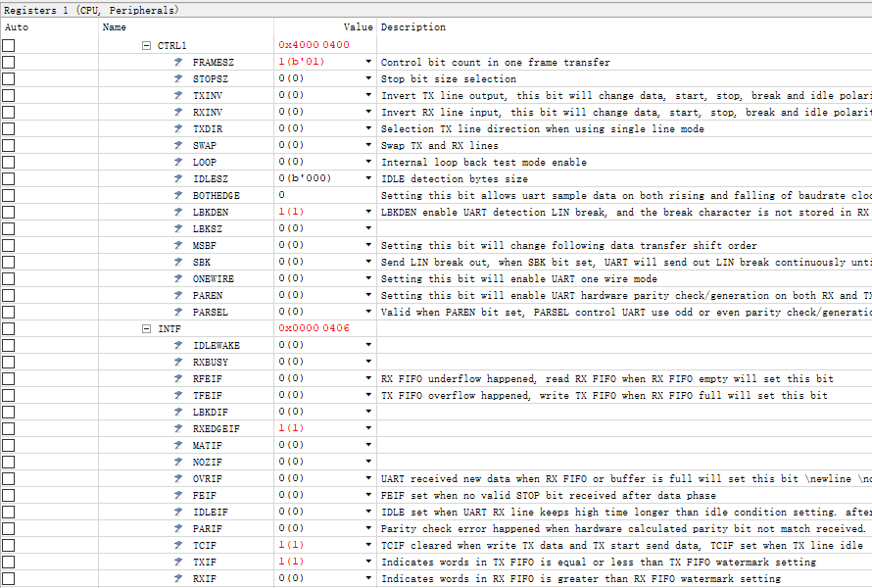Select the pencil icon of IDLEWAKE
This screenshot has height=588, width=872.
(x=178, y=345)
